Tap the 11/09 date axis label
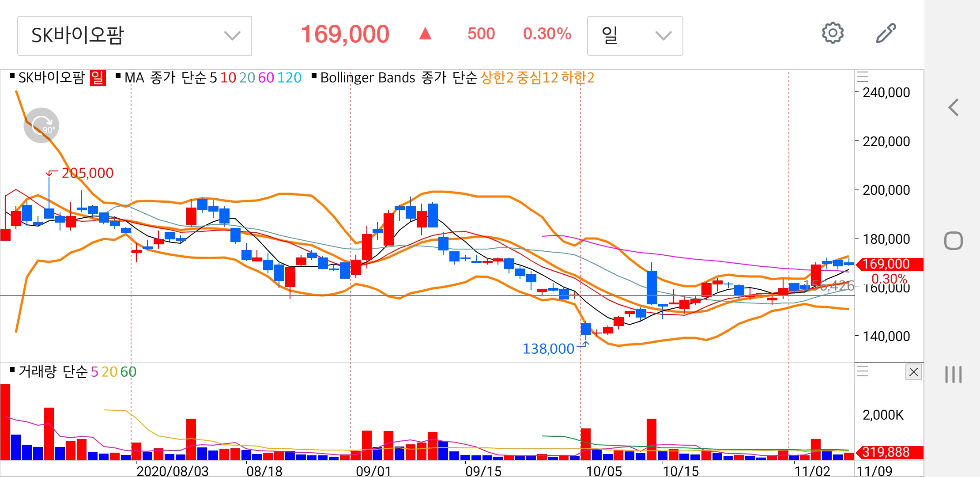980x477 pixels. 874,471
